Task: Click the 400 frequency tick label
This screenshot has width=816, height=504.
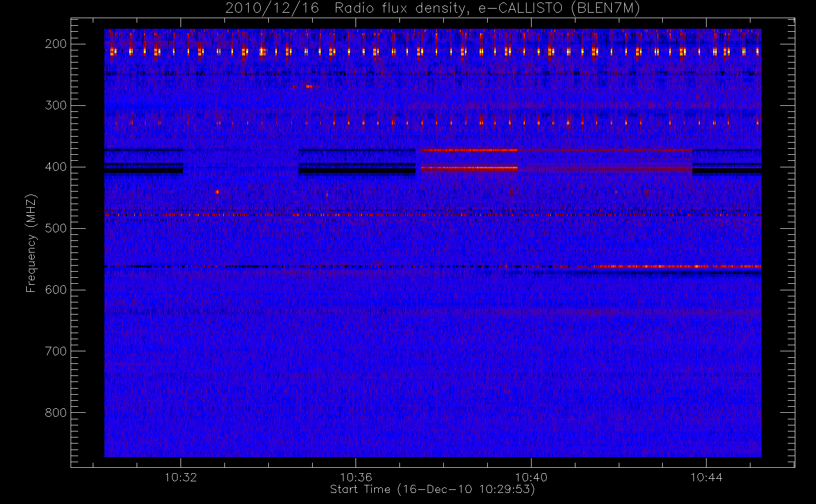Action: pyautogui.click(x=55, y=167)
